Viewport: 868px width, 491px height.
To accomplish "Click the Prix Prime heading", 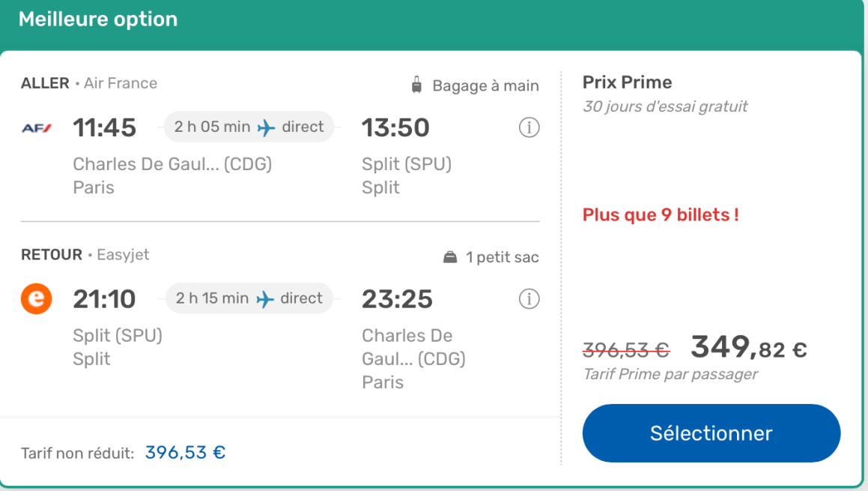I will pyautogui.click(x=627, y=82).
